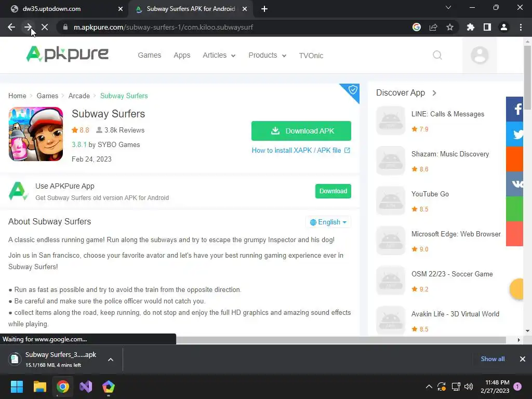The image size is (532, 399).
Task: Open the Chrome three-dot menu
Action: pyautogui.click(x=521, y=27)
